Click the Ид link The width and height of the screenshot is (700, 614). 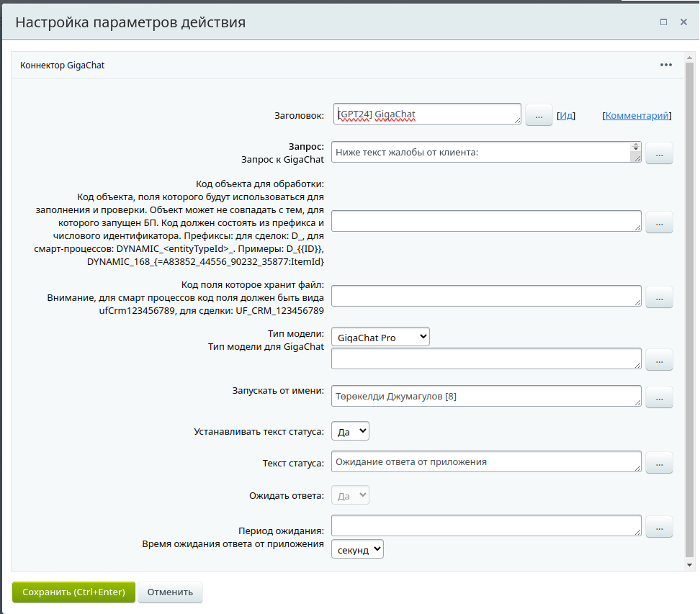[567, 115]
